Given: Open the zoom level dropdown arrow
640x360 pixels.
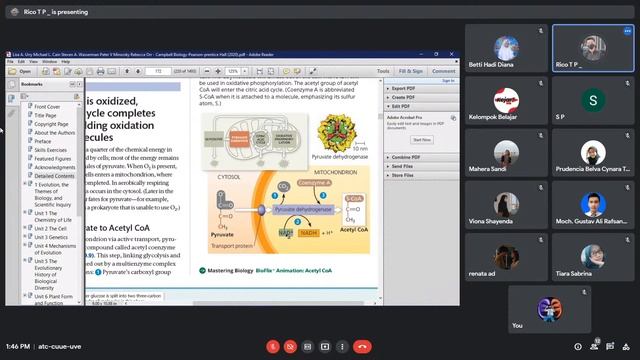Looking at the screenshot, I should (244, 71).
